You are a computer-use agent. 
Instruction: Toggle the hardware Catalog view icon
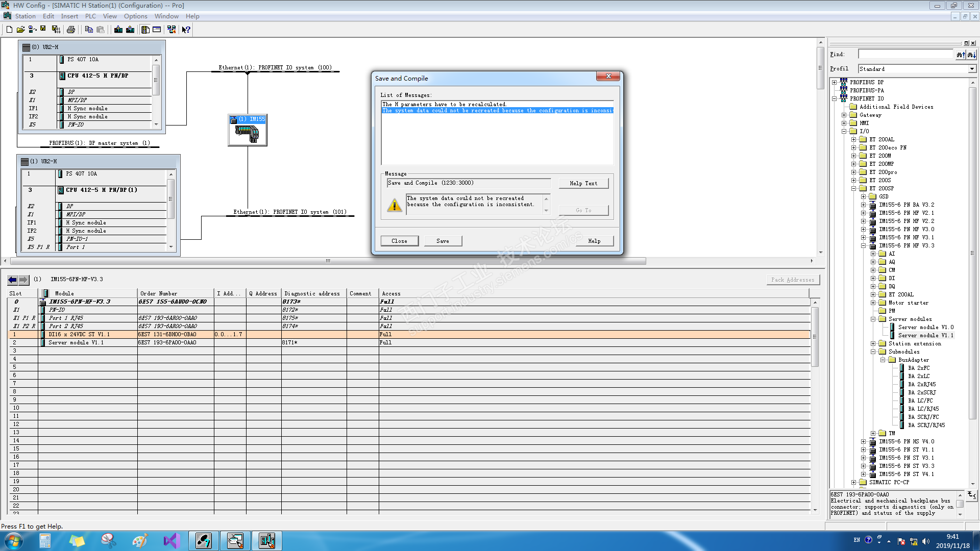pyautogui.click(x=145, y=30)
